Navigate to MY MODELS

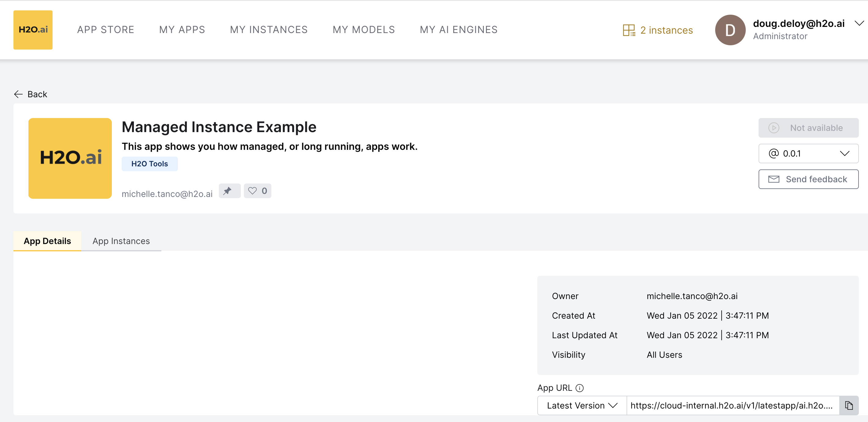pos(364,30)
